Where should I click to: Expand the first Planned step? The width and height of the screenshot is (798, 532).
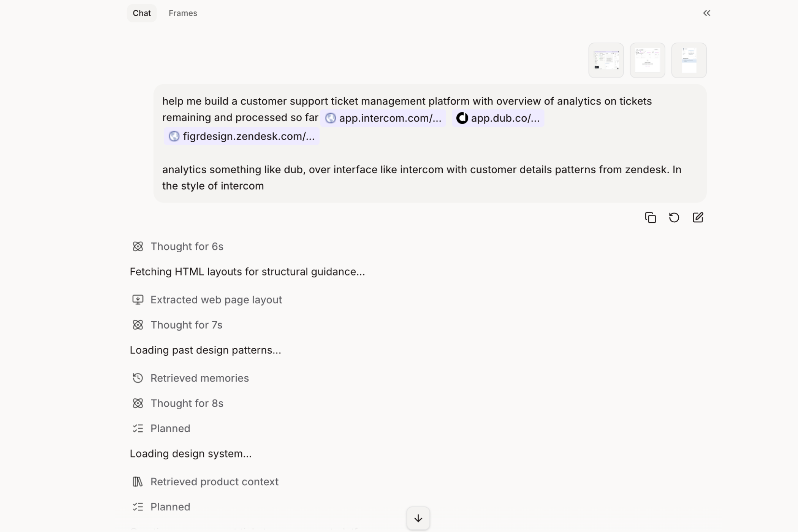[x=170, y=428]
